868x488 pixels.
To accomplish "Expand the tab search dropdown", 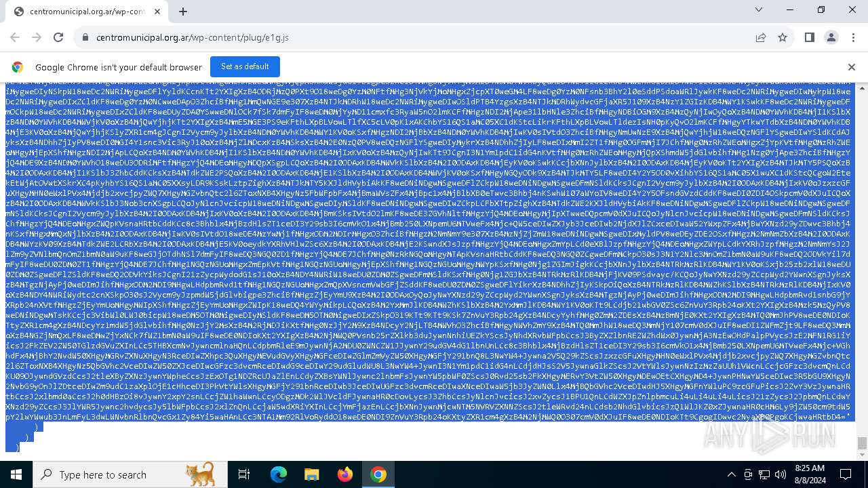I will [x=759, y=9].
